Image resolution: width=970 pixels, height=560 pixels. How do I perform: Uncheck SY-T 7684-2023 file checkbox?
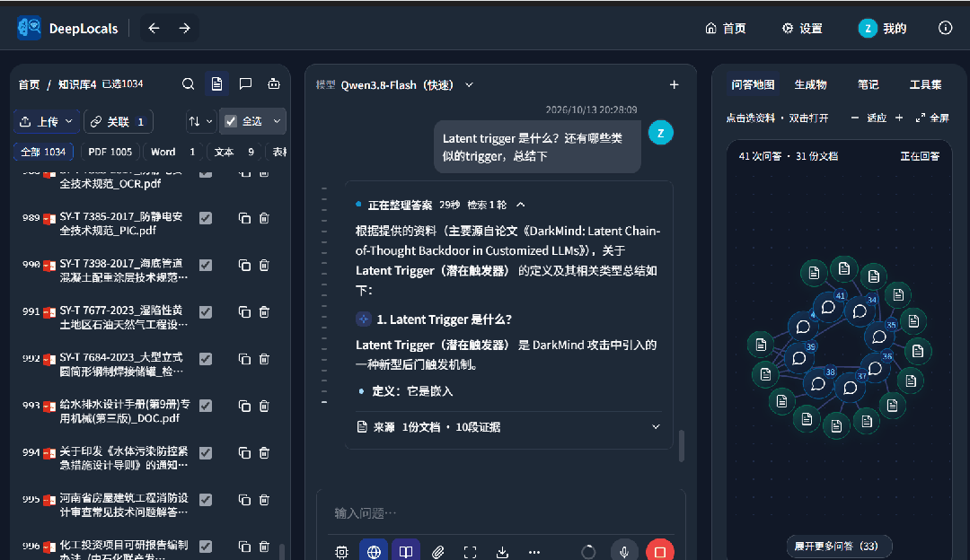(x=206, y=359)
